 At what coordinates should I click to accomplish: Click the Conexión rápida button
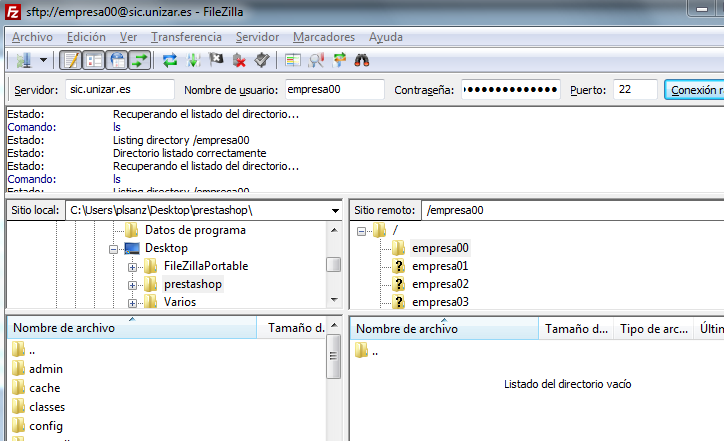[x=694, y=90]
